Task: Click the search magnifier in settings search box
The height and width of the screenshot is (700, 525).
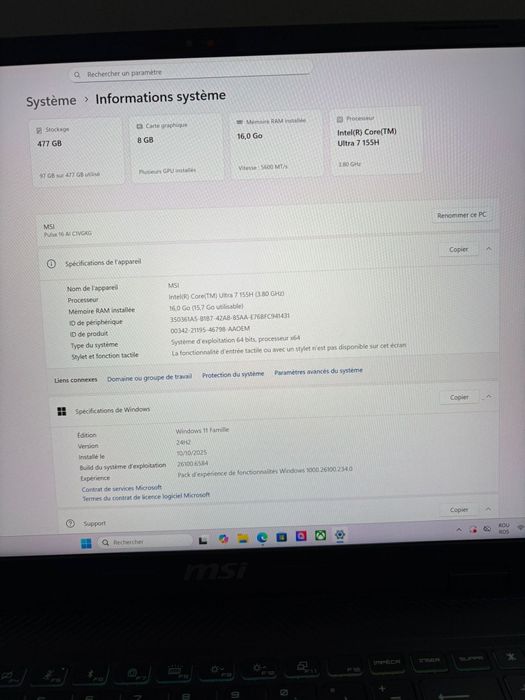Action: point(77,75)
